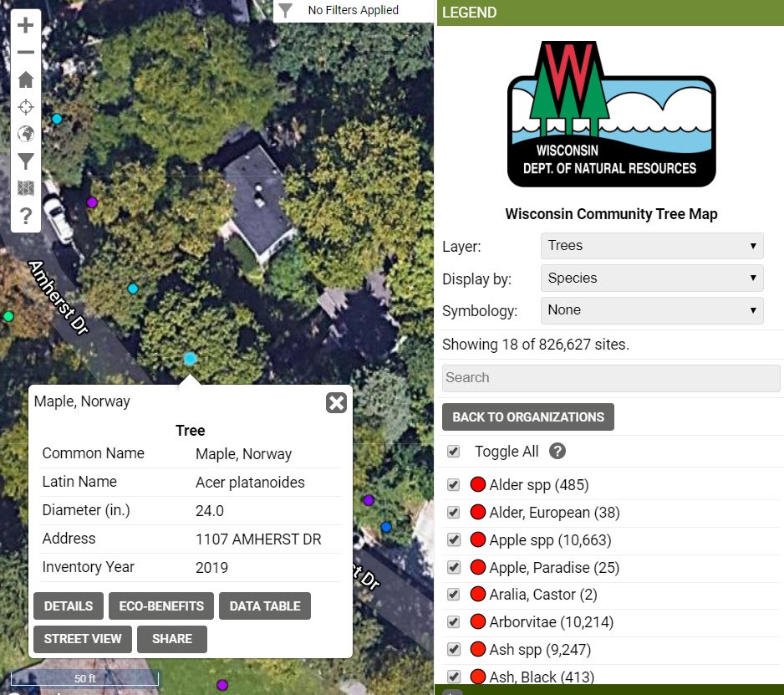
Task: Click help icon next to Toggle All
Action: (x=557, y=452)
